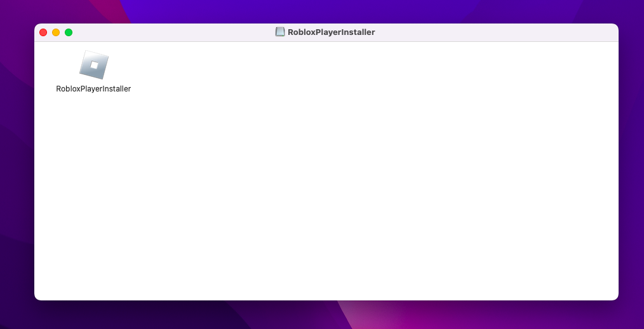The image size is (644, 329).
Task: Click the RobloxPlayerInstaller file name label
Action: [x=93, y=89]
